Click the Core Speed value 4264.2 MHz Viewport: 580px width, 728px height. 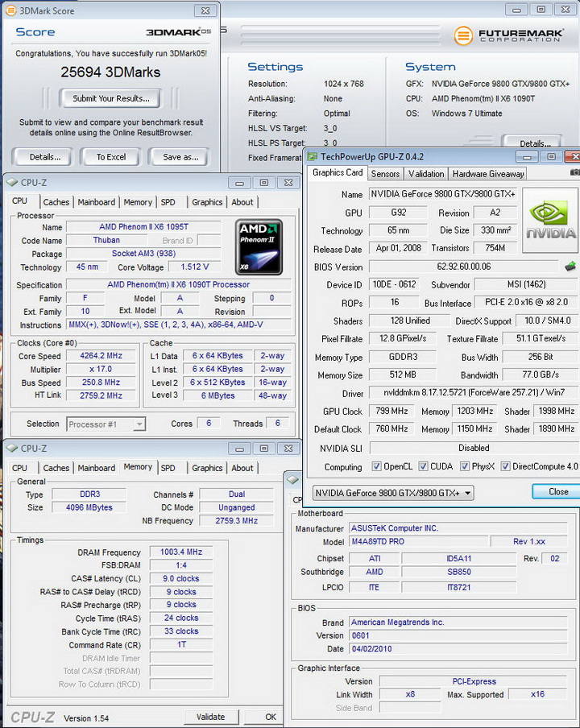(101, 356)
